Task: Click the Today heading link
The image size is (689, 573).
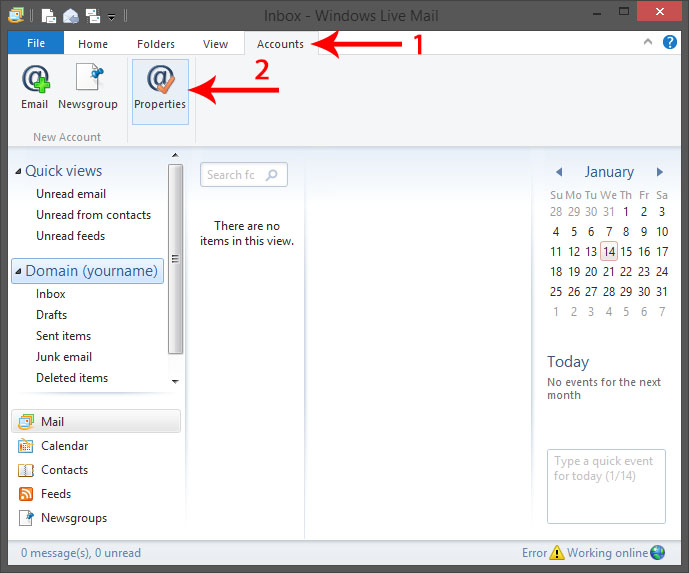Action: coord(568,362)
